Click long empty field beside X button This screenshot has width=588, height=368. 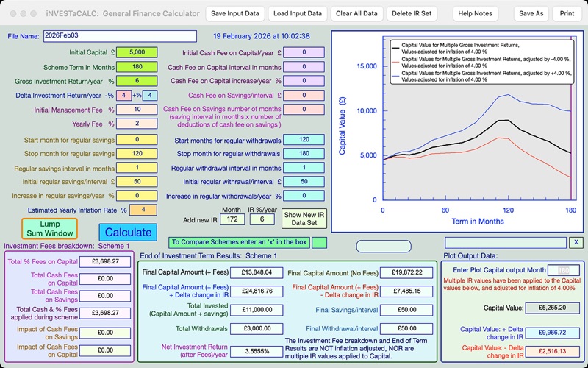click(506, 243)
